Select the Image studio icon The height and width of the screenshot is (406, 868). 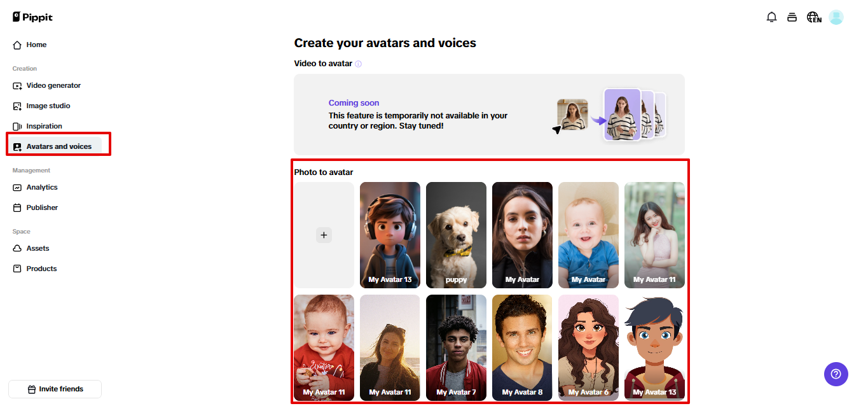tap(17, 106)
